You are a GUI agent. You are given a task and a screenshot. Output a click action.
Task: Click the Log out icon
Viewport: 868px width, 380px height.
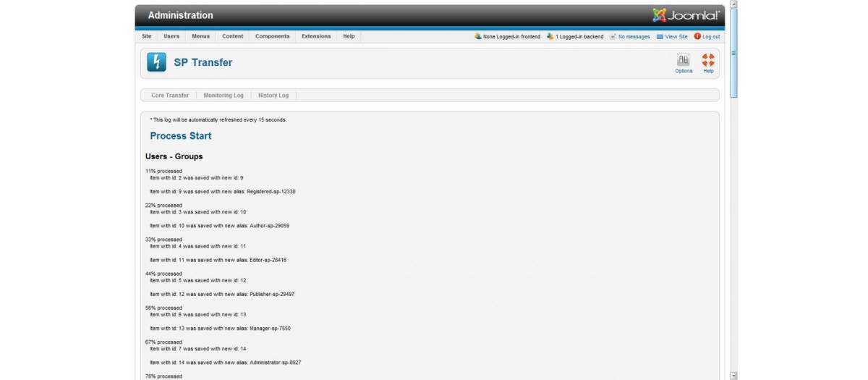click(697, 36)
